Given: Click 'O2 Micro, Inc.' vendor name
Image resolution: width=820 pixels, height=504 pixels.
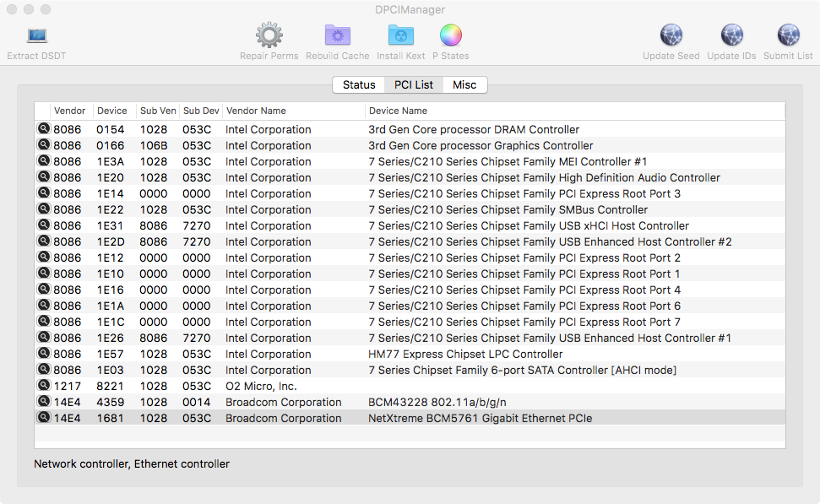Looking at the screenshot, I should click(x=261, y=387).
